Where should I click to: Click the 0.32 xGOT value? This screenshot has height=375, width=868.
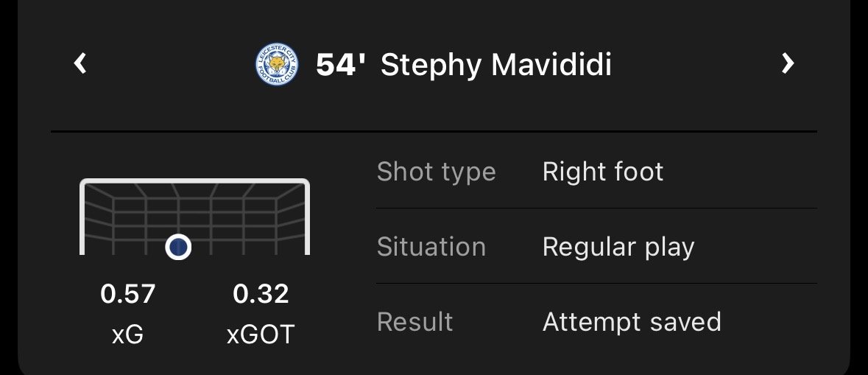[261, 294]
